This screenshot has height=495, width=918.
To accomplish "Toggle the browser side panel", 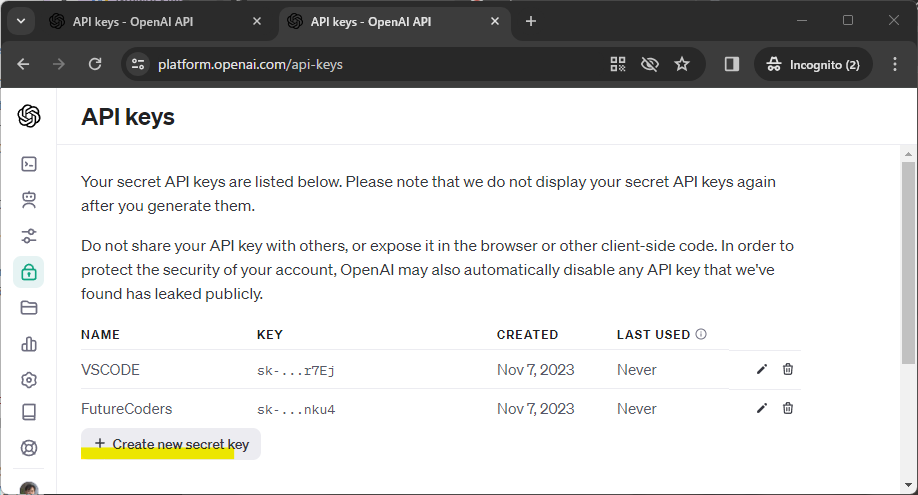I will pyautogui.click(x=732, y=64).
